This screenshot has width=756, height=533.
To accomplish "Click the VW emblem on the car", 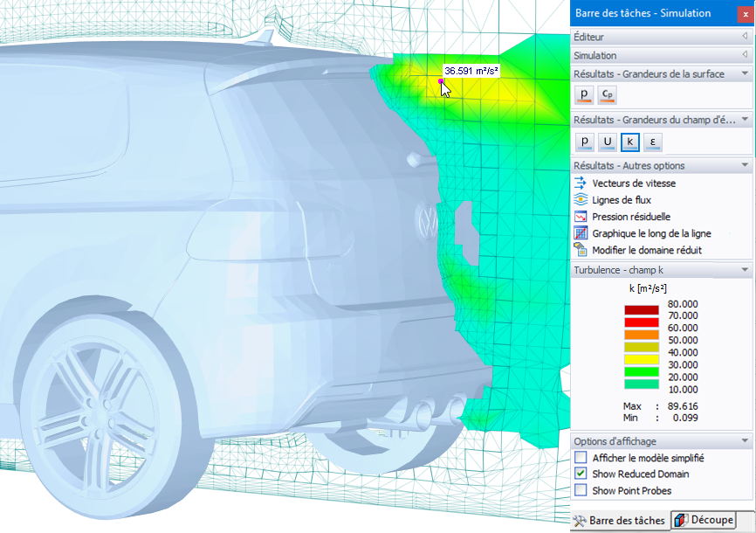I will 426,221.
